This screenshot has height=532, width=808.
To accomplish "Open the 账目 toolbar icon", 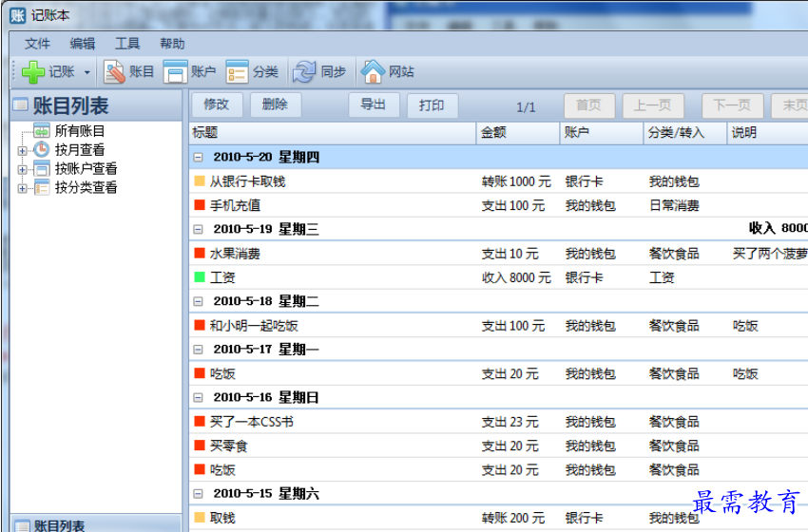I will 115,72.
